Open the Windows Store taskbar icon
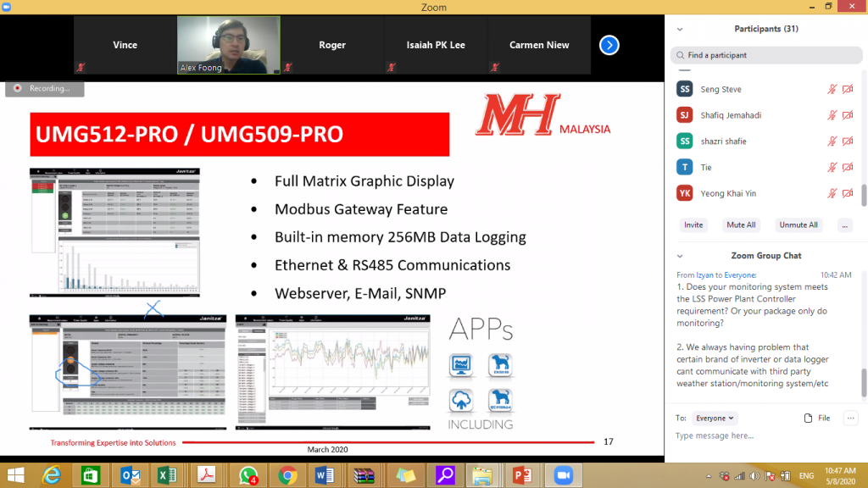The image size is (868, 488). pos(91,475)
